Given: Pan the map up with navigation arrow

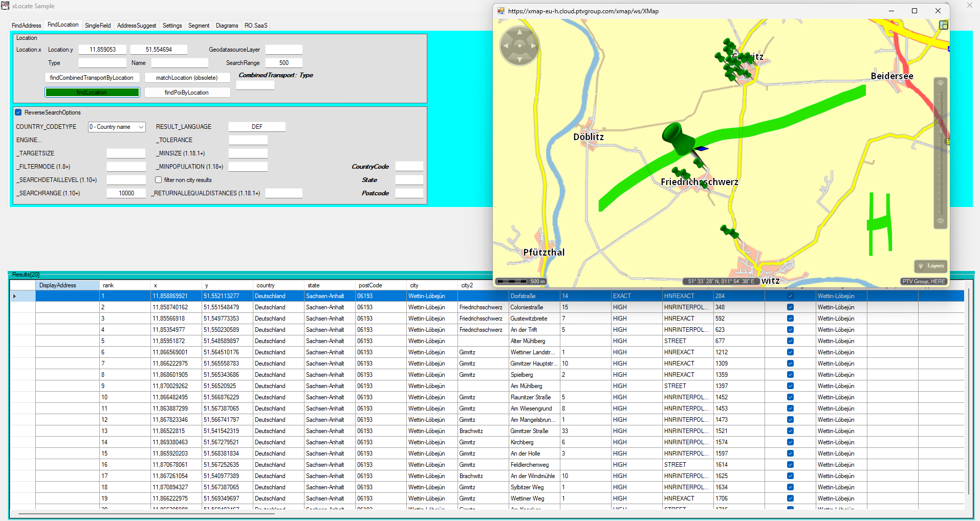Looking at the screenshot, I should pos(519,32).
